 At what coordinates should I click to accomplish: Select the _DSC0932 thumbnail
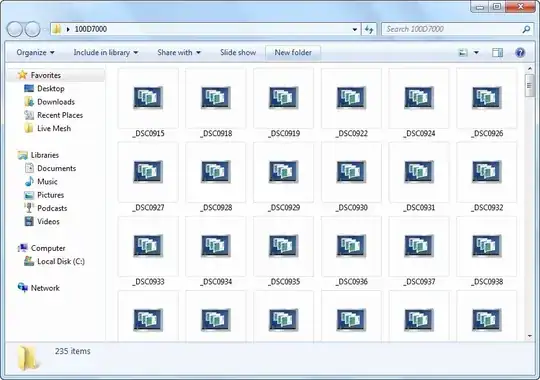[x=487, y=172]
